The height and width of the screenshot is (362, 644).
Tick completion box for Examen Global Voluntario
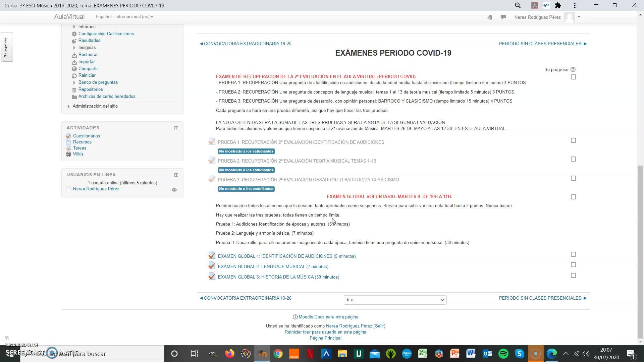pyautogui.click(x=573, y=197)
